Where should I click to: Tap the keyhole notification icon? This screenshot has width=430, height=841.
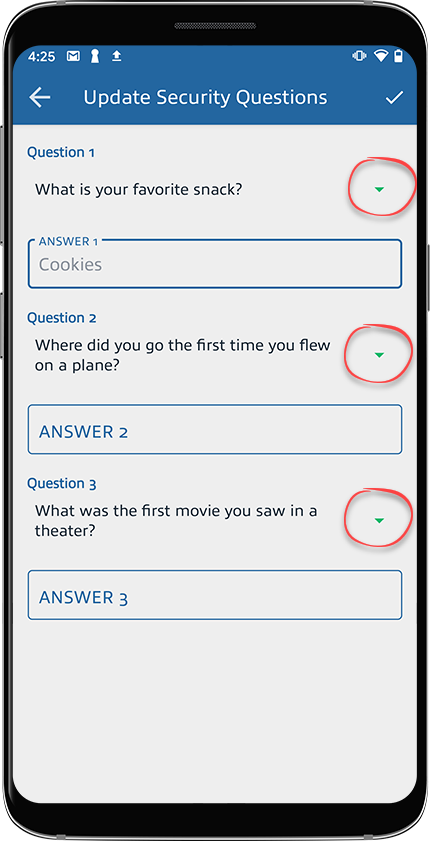tap(95, 56)
